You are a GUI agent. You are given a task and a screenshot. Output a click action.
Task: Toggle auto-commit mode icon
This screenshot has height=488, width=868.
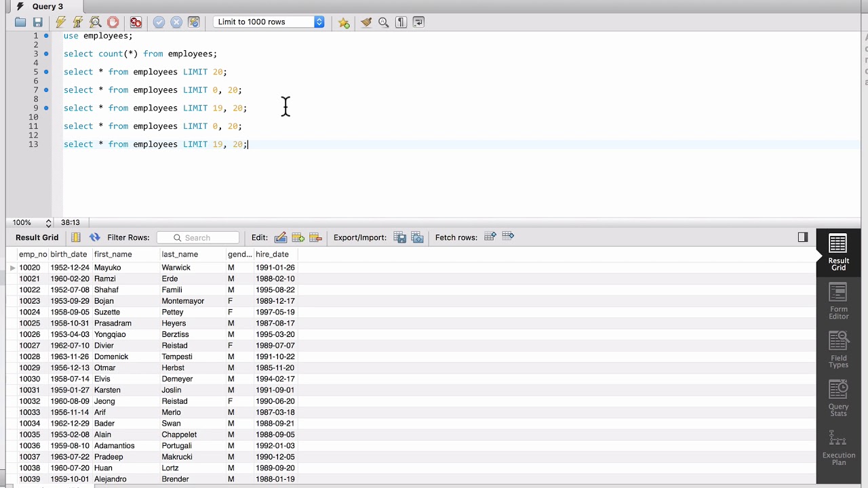194,22
